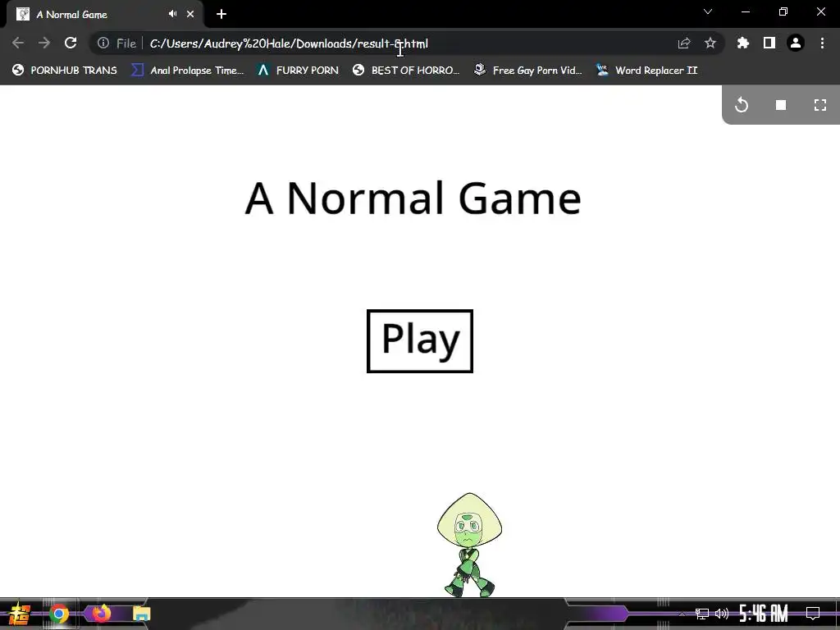Launch Firefox from the taskbar
The height and width of the screenshot is (630, 840).
pos(100,613)
